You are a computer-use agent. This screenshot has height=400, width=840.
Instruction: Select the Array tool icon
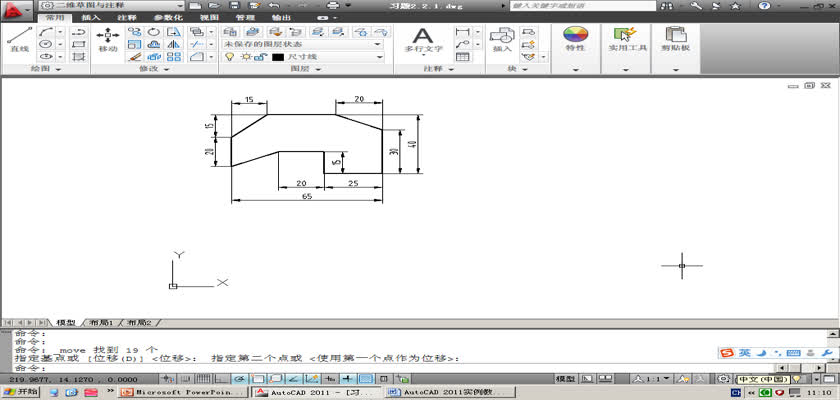pyautogui.click(x=174, y=56)
